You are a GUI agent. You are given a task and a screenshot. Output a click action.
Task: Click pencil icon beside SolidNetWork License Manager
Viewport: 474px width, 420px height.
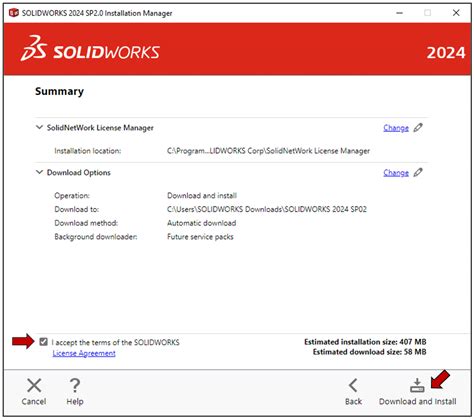point(418,128)
